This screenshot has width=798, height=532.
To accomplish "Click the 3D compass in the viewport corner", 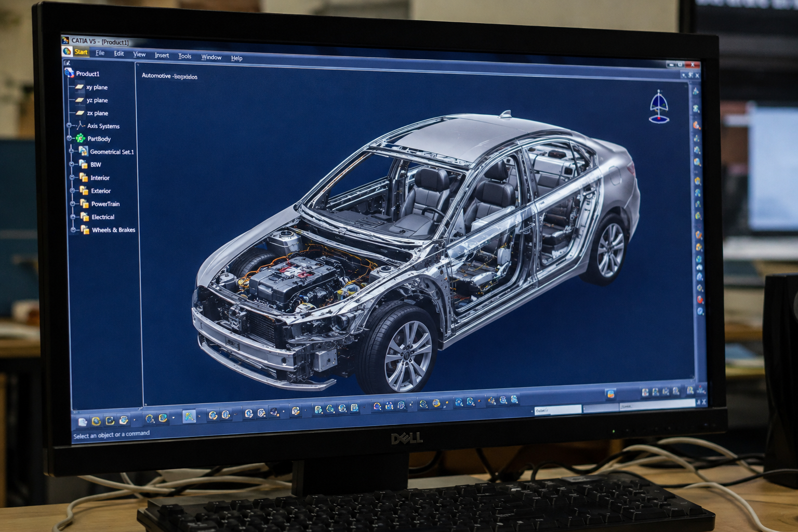I will point(659,107).
